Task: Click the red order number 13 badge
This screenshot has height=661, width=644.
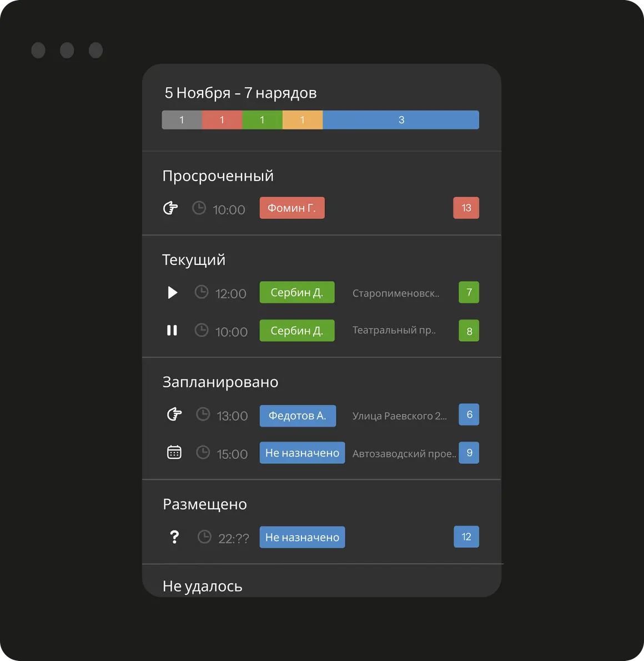Action: [466, 208]
